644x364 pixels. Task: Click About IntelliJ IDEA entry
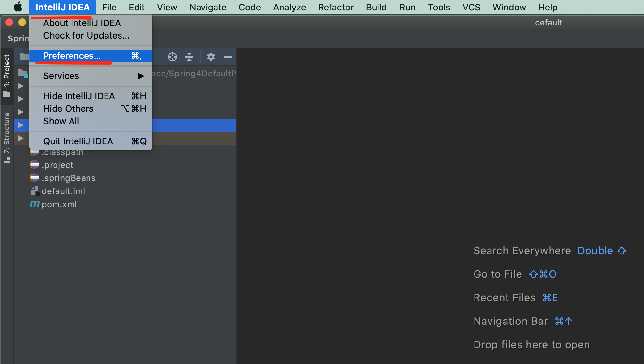click(82, 23)
